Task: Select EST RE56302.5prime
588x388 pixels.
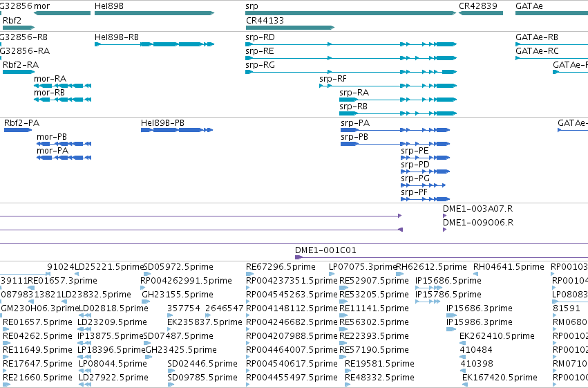Action: tap(374, 323)
